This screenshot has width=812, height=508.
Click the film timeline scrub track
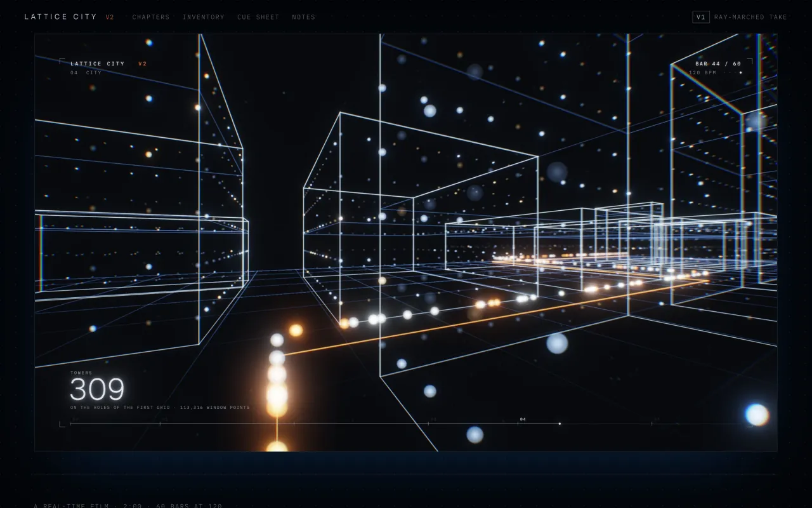(406, 424)
